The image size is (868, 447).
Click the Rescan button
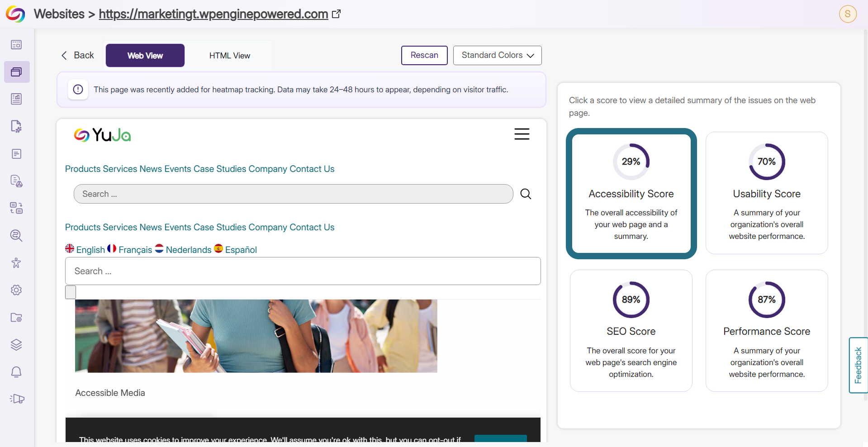click(x=424, y=55)
